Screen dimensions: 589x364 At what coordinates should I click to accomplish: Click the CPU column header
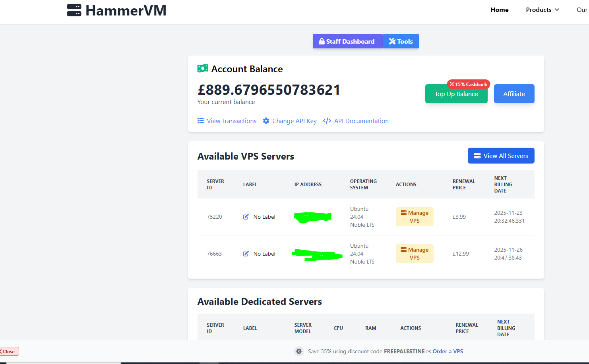(x=338, y=328)
